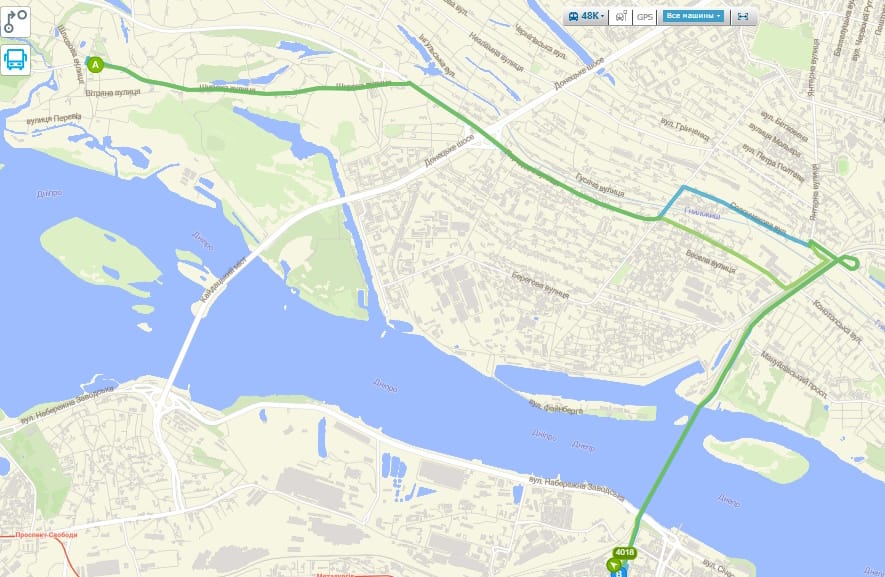The height and width of the screenshot is (577, 885).
Task: Click the Кайдацький міст bridge label
Action: [222, 279]
